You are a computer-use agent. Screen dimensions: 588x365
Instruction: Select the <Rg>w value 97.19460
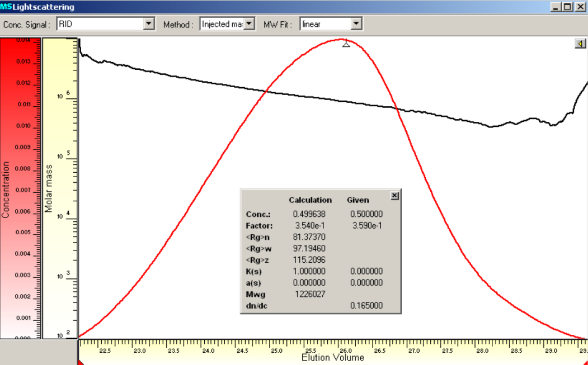[309, 248]
